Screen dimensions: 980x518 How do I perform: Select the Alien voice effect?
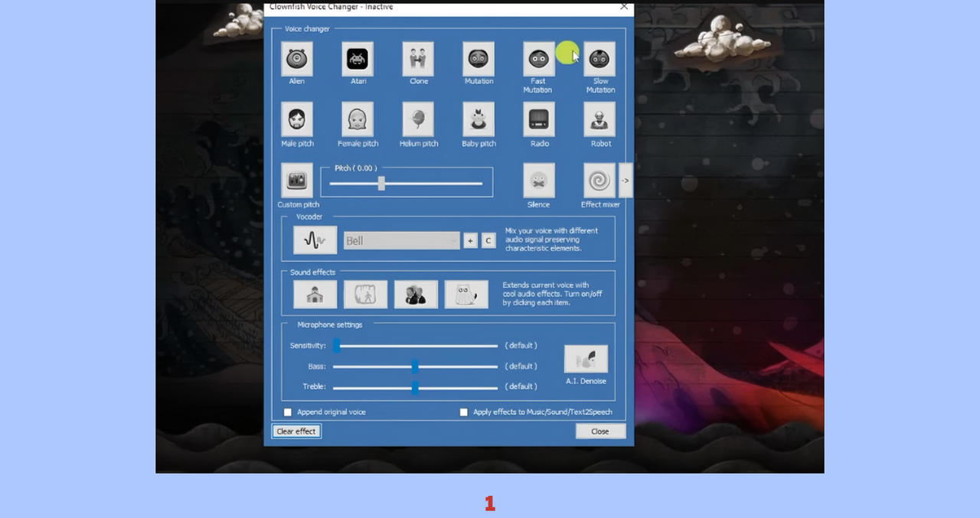[x=297, y=59]
